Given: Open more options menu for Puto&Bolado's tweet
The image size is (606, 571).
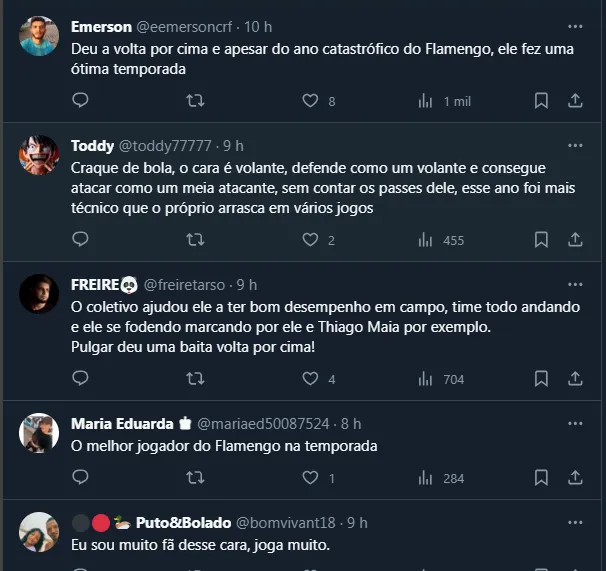Looking at the screenshot, I should click(575, 522).
